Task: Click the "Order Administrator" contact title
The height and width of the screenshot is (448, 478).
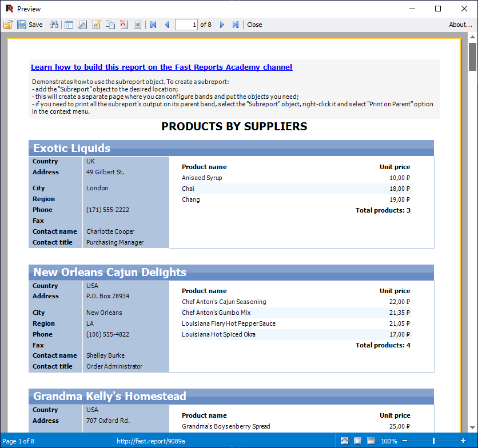Action: coord(114,366)
